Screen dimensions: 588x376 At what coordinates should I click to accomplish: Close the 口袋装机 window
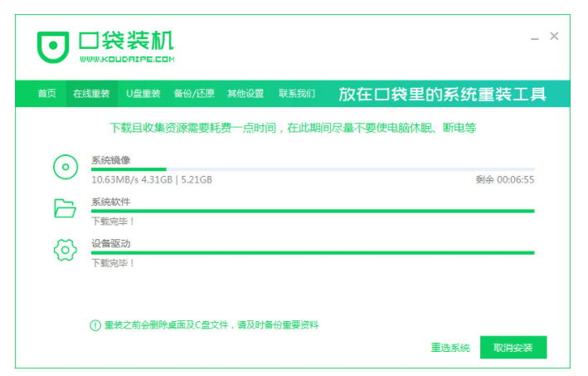pyautogui.click(x=554, y=37)
